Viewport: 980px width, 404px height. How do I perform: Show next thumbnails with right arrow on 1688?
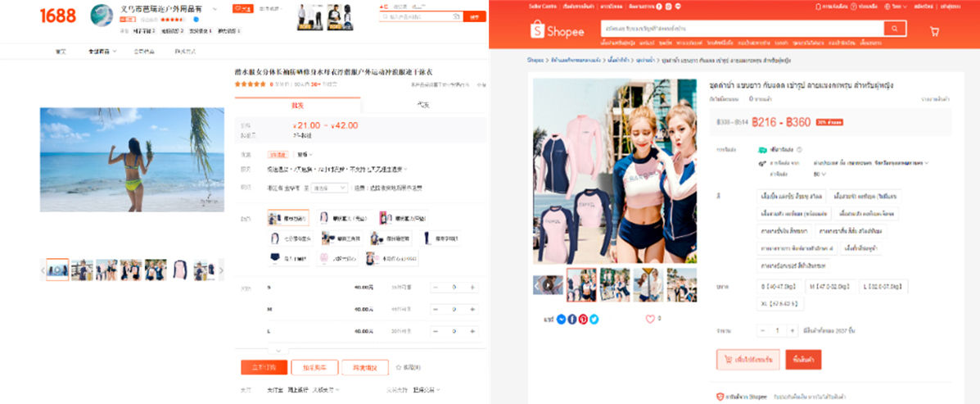pyautogui.click(x=221, y=270)
